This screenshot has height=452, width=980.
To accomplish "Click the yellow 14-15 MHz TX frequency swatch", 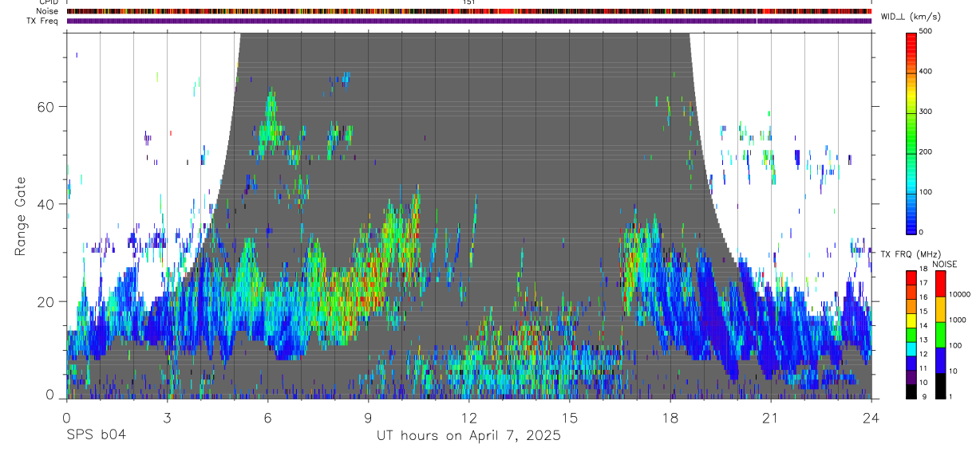I will [911, 320].
